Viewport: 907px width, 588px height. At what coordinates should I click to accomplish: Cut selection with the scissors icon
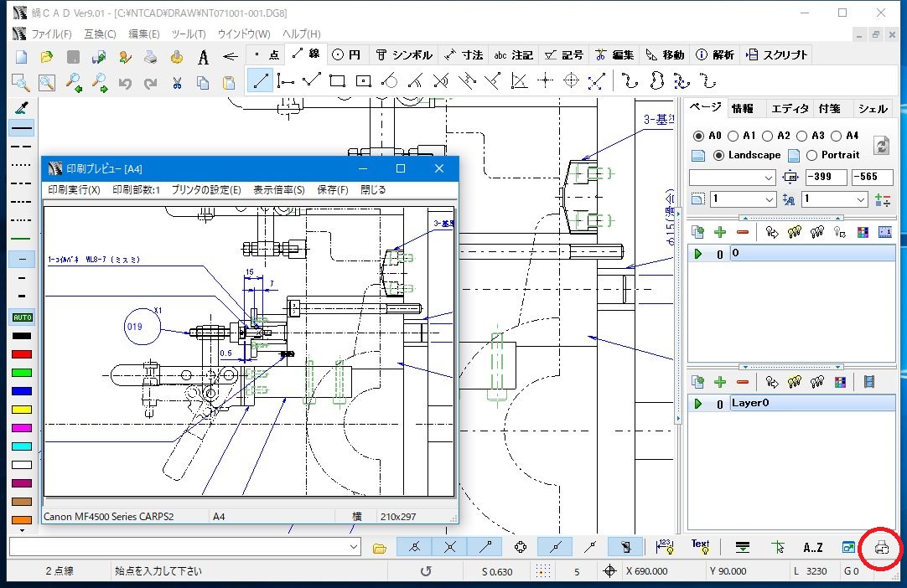[177, 83]
